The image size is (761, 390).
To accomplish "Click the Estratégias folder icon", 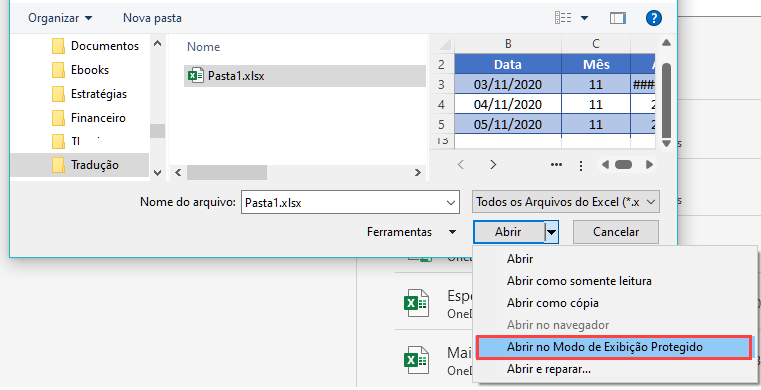I will pyautogui.click(x=58, y=94).
